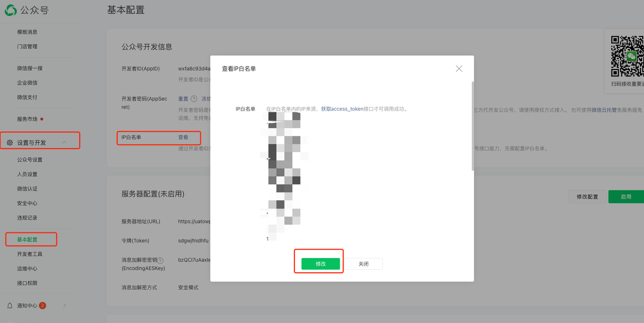Open 开发者工具 in the sidebar
This screenshot has width=644, height=323.
[x=30, y=254]
